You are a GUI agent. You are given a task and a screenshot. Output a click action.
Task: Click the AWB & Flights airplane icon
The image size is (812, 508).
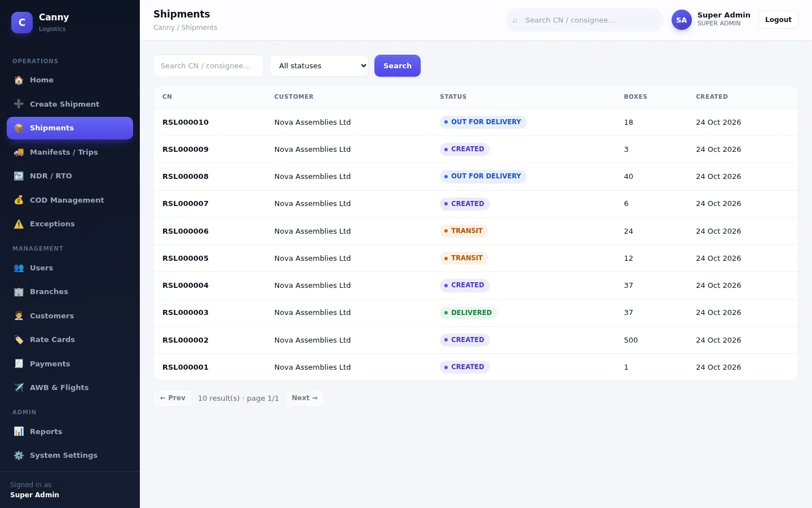[19, 388]
